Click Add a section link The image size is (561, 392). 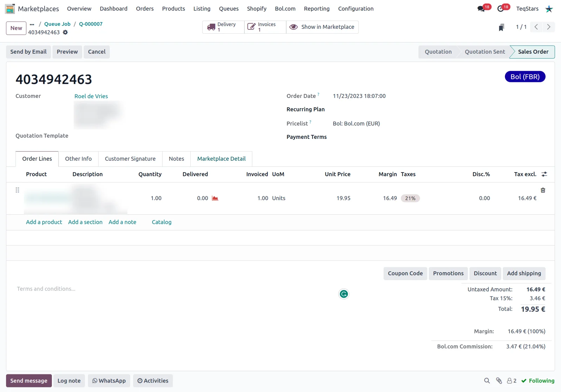click(x=85, y=222)
